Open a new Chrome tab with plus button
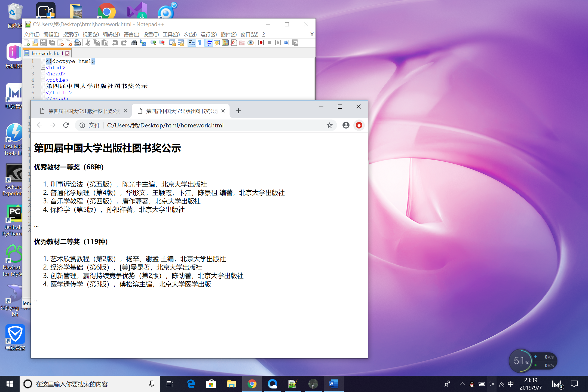Screen dimensions: 588x392 [238, 111]
